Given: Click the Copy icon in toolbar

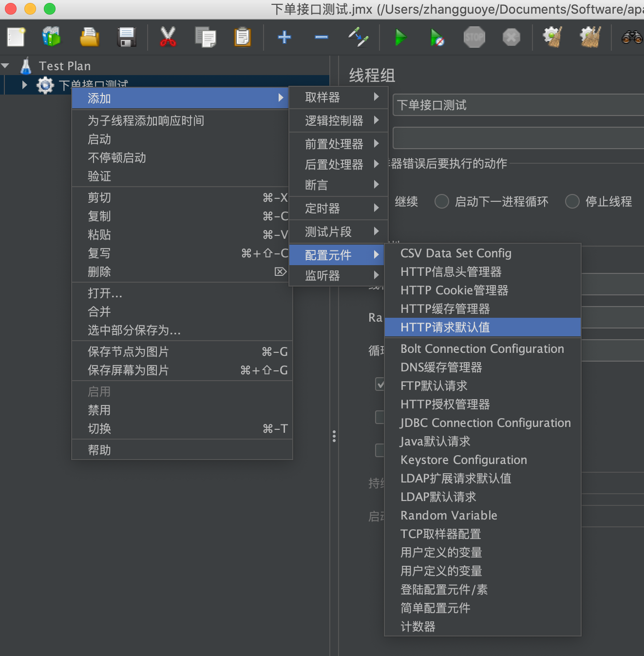Looking at the screenshot, I should pyautogui.click(x=205, y=37).
